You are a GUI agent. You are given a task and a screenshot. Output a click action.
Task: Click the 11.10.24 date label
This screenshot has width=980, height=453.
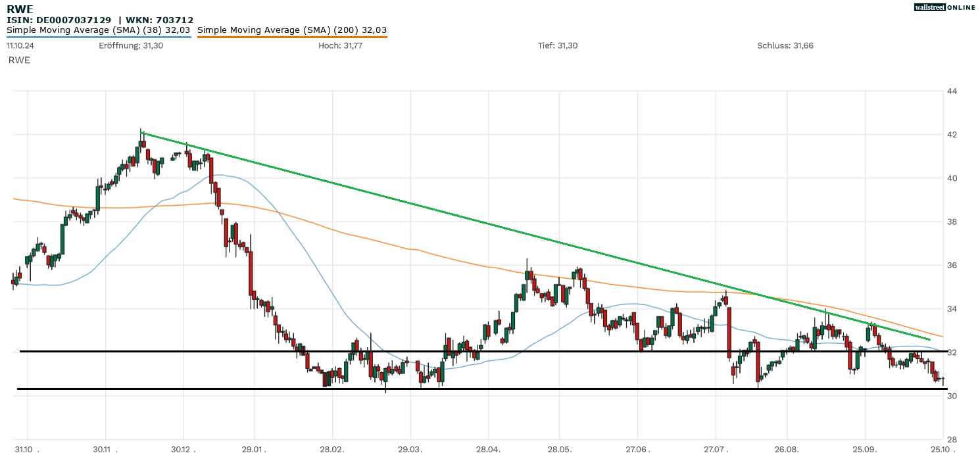coord(20,45)
